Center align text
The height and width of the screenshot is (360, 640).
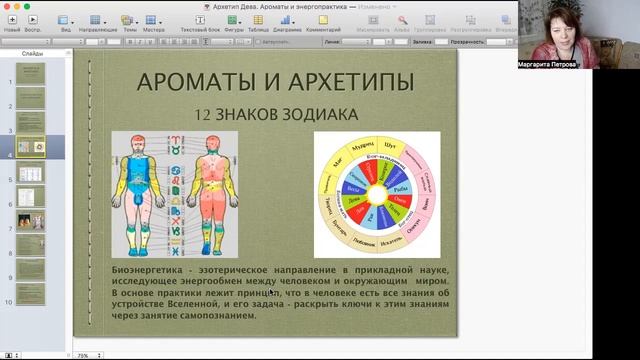173,42
